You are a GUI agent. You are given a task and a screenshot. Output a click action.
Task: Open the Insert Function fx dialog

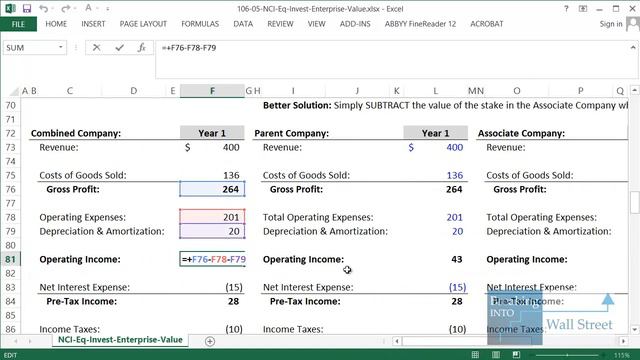click(x=141, y=48)
